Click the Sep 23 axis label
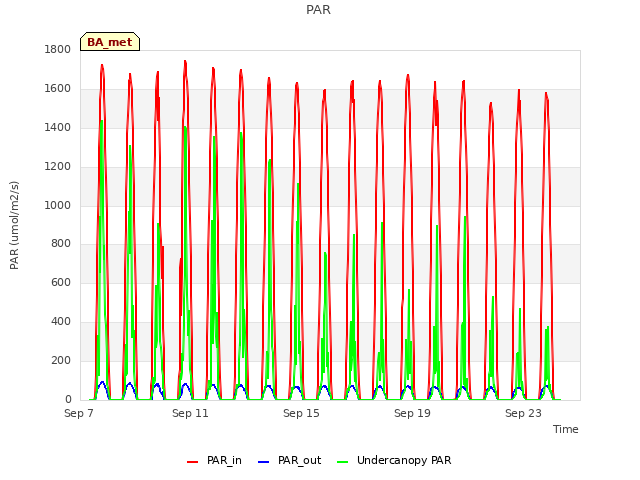Viewport: 640px width, 480px height. (523, 413)
